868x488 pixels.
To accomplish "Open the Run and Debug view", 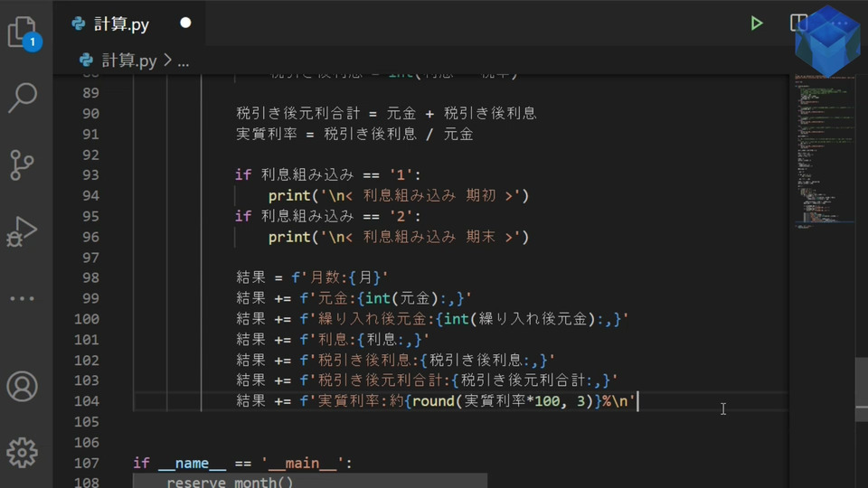I will tap(22, 231).
